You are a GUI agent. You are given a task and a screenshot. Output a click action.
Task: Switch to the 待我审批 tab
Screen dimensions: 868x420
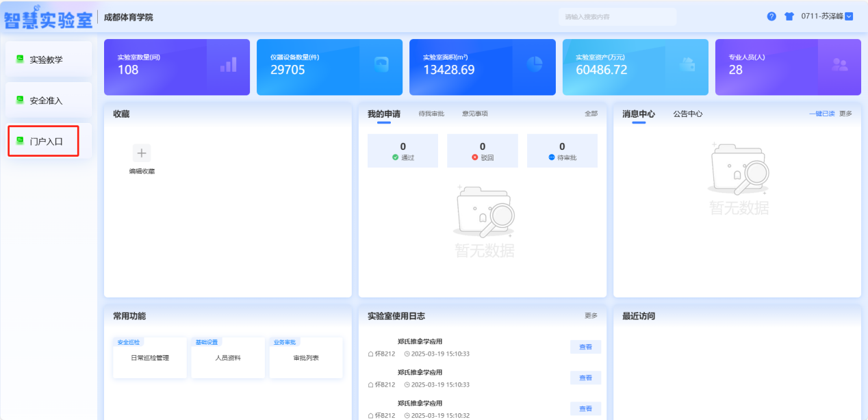point(431,114)
